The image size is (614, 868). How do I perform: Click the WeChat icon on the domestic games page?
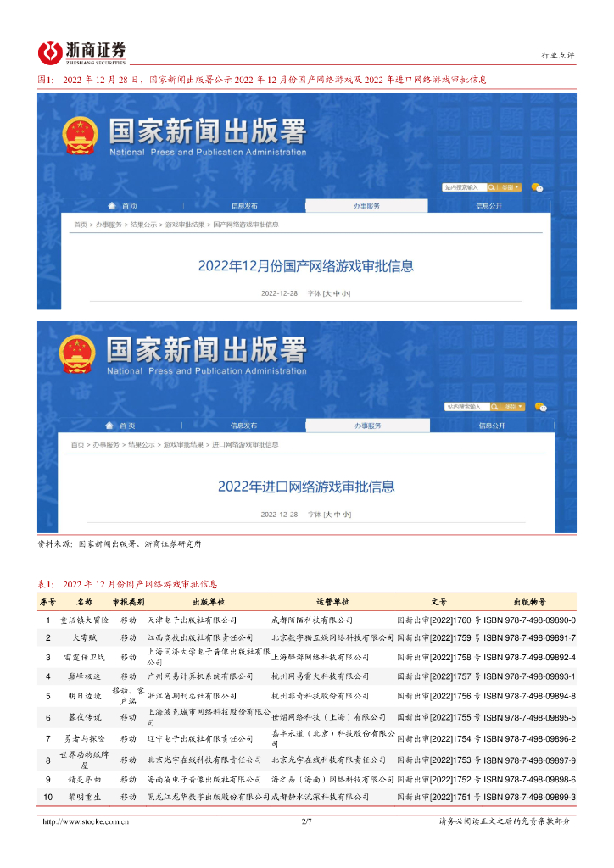click(x=537, y=187)
